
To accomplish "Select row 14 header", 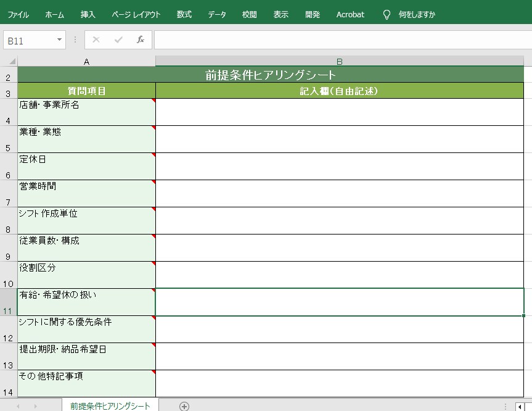I will click(x=9, y=384).
